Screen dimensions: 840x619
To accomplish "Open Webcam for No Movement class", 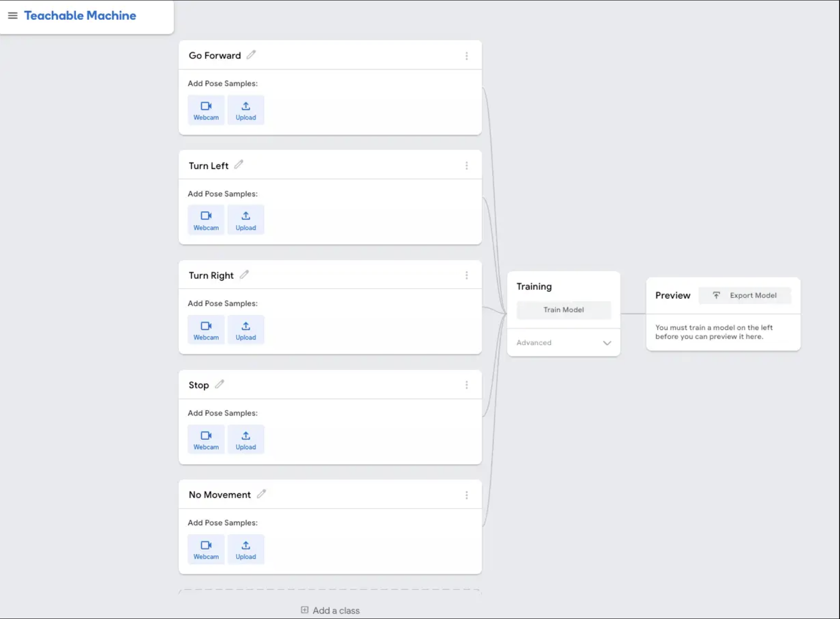I will click(x=206, y=549).
